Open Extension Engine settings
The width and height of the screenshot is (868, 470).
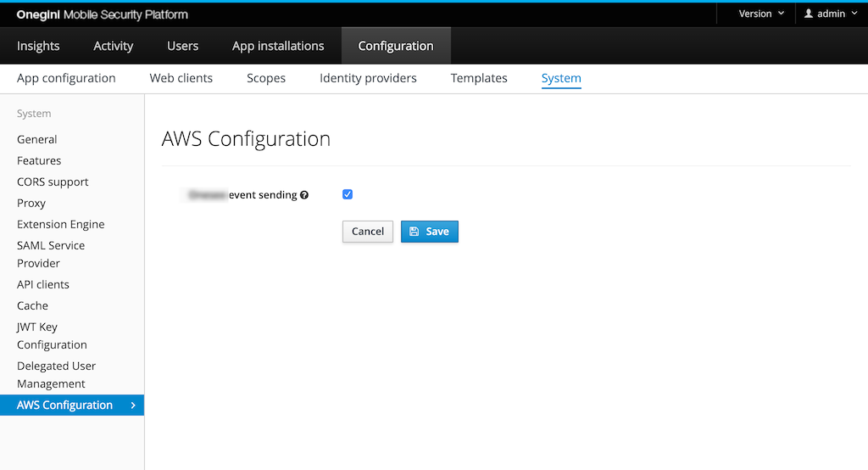[x=61, y=225]
